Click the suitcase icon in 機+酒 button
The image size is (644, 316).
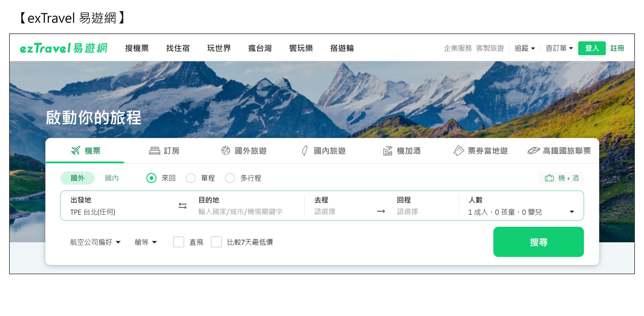549,178
